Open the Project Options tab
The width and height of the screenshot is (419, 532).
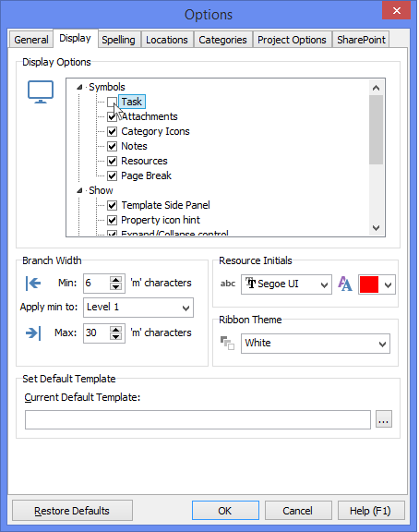pos(292,40)
